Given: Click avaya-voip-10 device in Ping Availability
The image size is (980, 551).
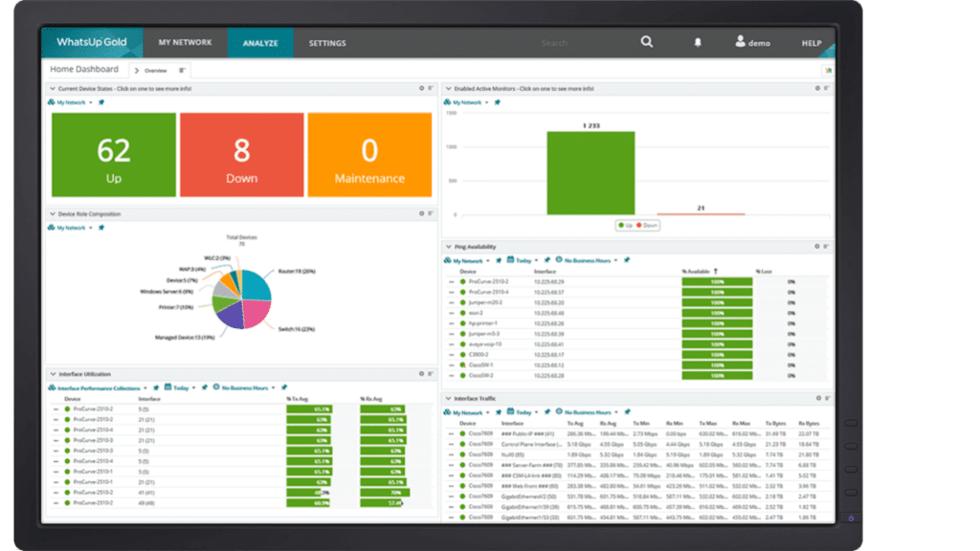Looking at the screenshot, I should click(485, 344).
